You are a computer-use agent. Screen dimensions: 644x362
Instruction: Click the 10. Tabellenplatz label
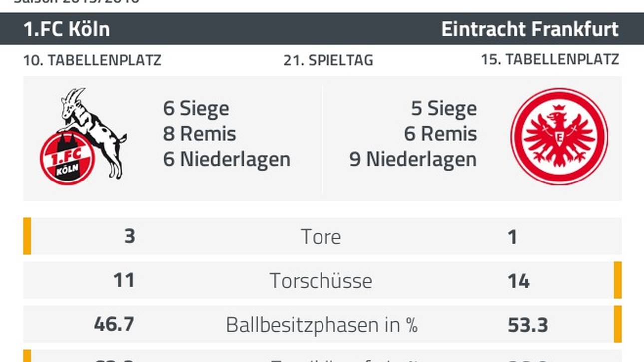(x=92, y=60)
